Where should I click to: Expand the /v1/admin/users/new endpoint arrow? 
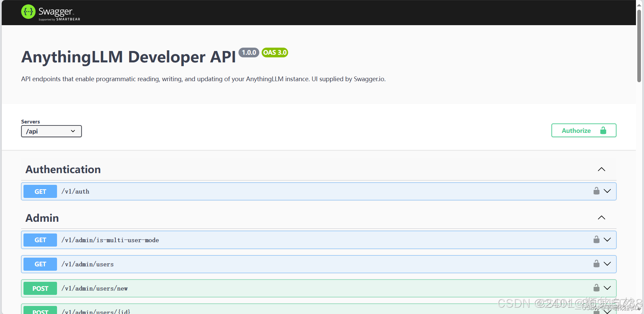tap(607, 288)
